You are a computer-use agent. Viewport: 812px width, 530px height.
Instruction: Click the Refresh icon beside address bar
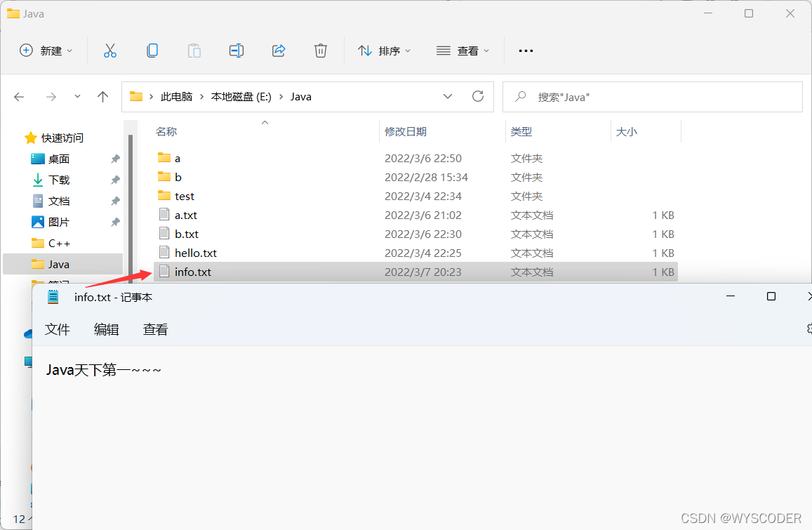pyautogui.click(x=478, y=96)
